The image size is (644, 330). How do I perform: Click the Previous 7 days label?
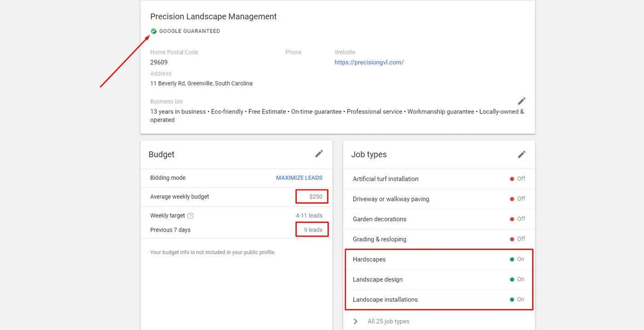170,230
